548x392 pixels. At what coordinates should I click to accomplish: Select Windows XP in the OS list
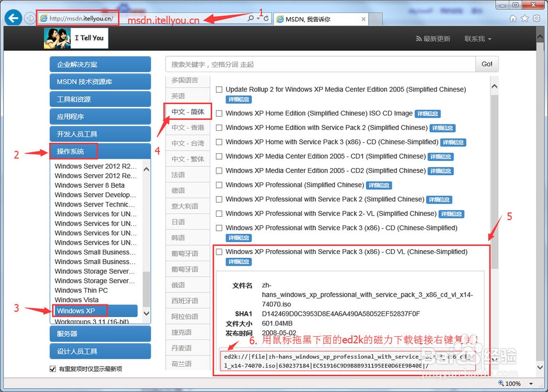click(95, 310)
